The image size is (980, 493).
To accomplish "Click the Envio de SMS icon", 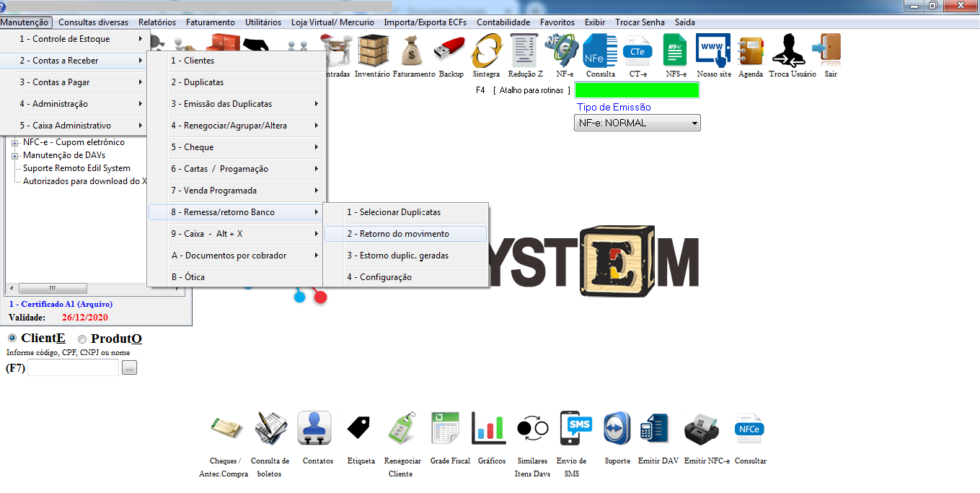I will tap(575, 429).
